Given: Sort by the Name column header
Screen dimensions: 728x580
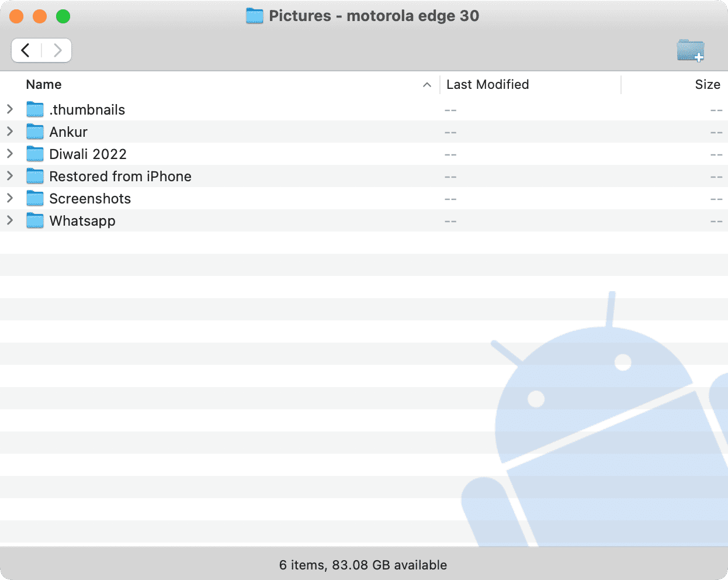Looking at the screenshot, I should pyautogui.click(x=44, y=85).
